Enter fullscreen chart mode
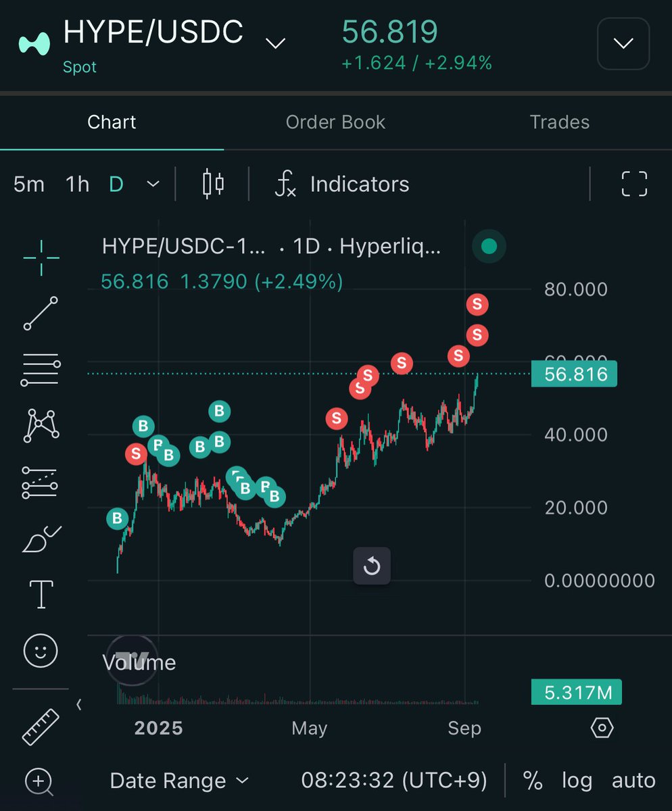This screenshot has height=811, width=672. click(x=634, y=184)
